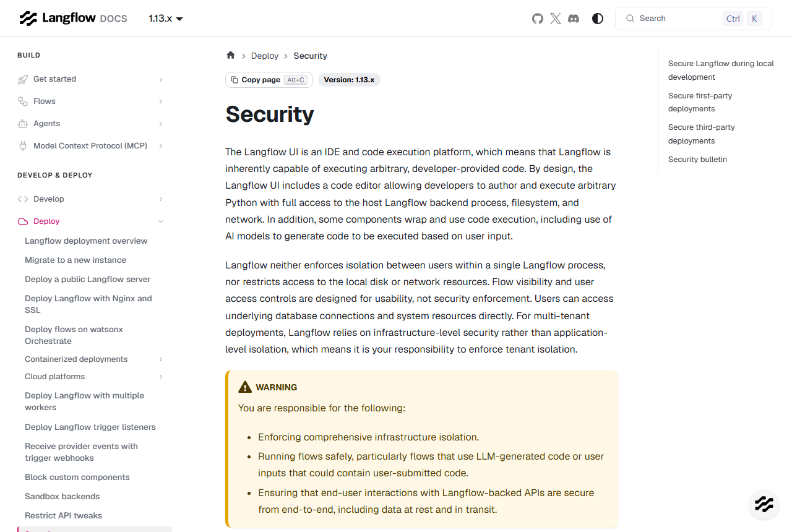Open Migrate to a new instance

tap(75, 260)
